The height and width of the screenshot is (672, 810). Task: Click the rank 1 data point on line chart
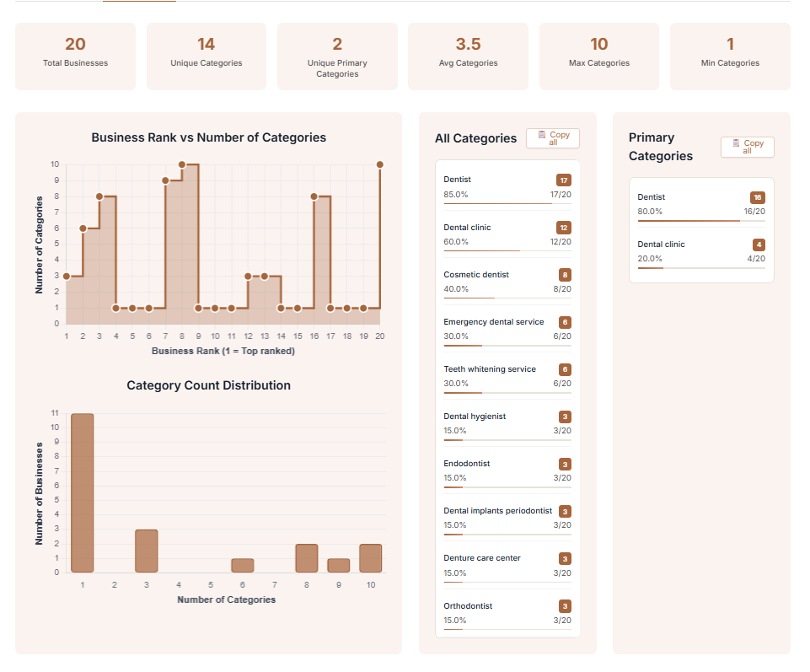click(x=67, y=277)
